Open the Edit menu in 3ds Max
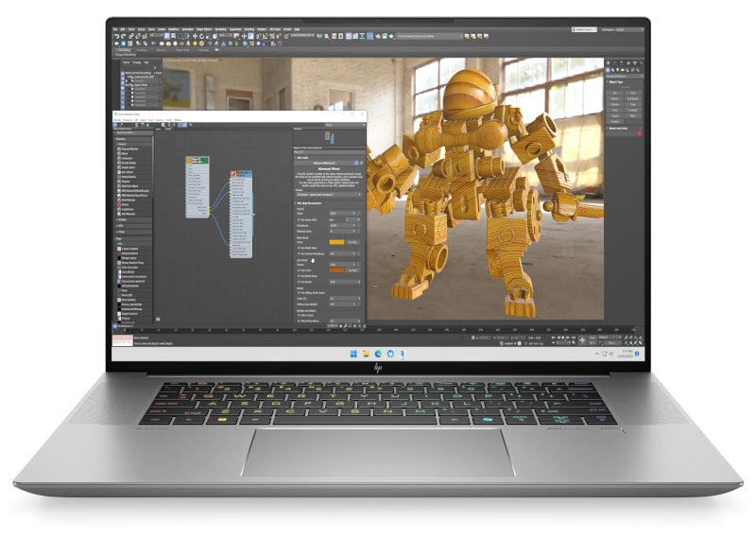 click(x=123, y=29)
